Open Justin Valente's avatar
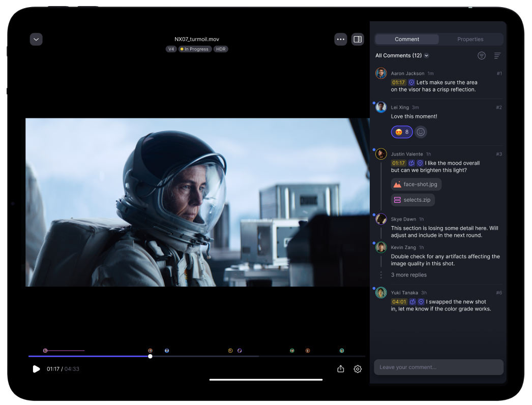 pyautogui.click(x=381, y=154)
